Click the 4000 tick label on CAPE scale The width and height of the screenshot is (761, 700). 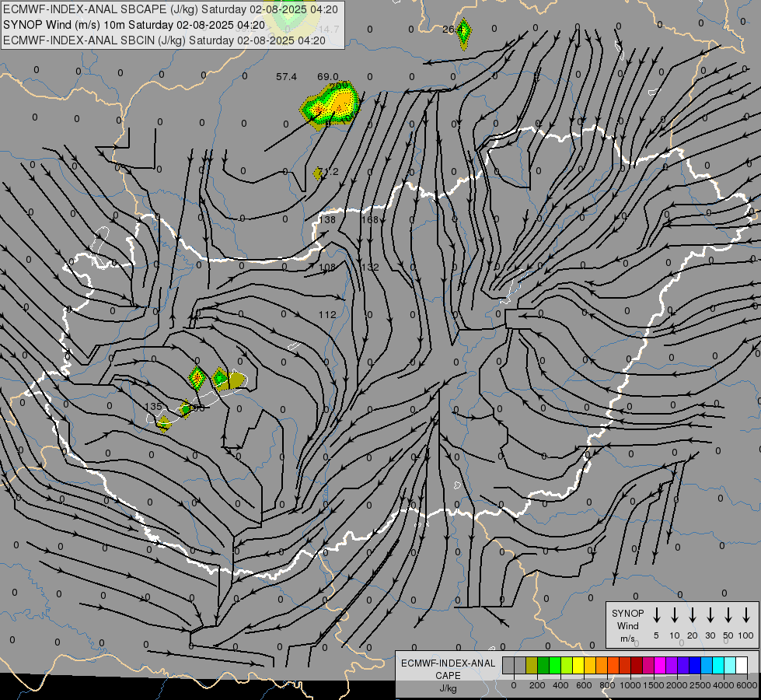coord(724,685)
